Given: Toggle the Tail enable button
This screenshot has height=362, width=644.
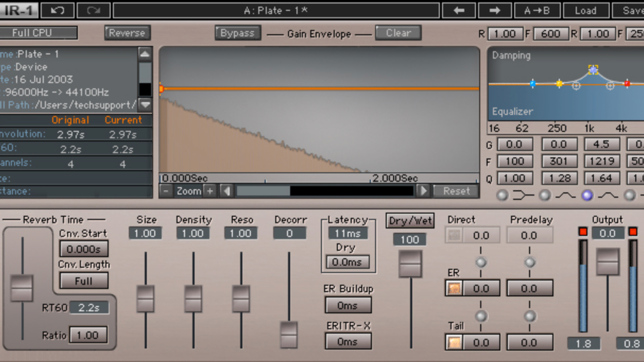Looking at the screenshot, I should [454, 342].
